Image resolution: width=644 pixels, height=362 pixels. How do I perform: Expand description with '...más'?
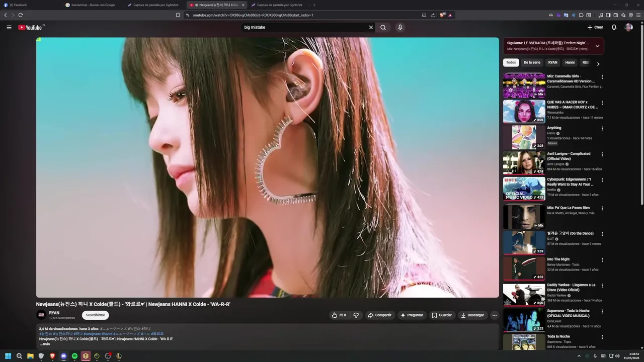point(45,344)
